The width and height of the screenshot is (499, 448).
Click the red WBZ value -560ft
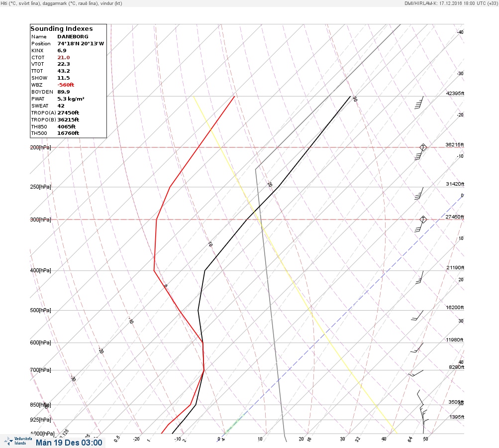(66, 85)
